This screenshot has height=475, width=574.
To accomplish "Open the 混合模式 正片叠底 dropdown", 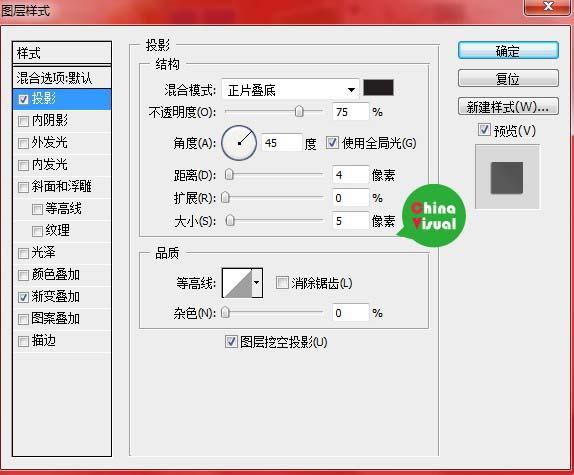I will point(290,90).
